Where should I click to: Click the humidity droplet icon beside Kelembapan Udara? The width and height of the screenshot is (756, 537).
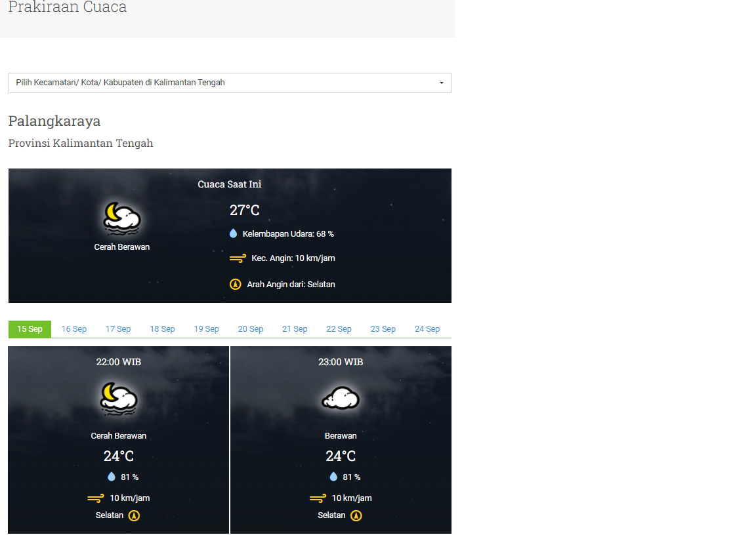click(x=234, y=233)
